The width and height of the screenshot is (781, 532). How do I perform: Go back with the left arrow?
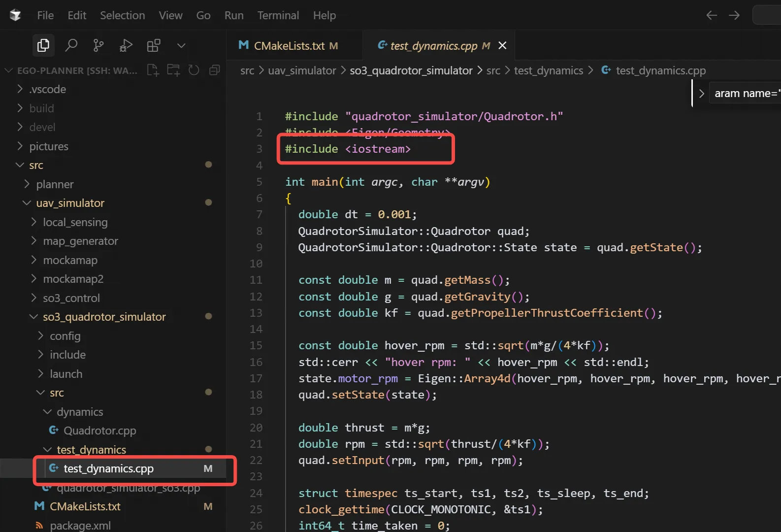point(712,15)
